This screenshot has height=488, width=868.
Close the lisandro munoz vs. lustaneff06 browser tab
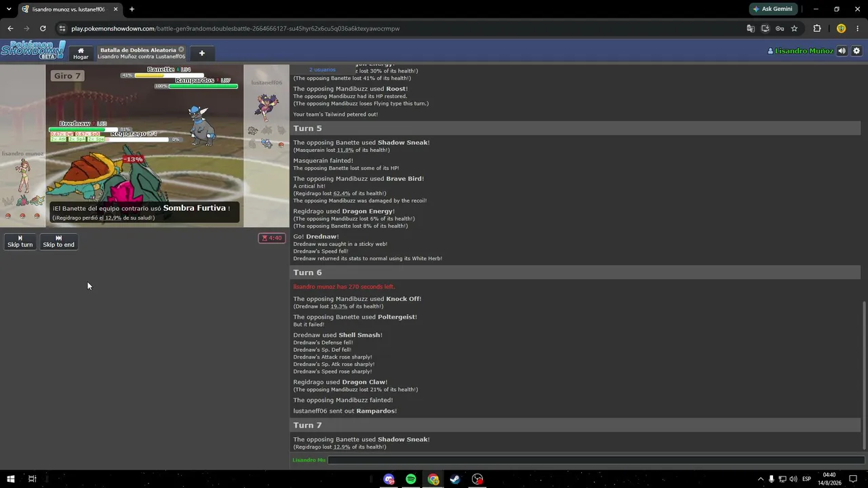[x=116, y=9]
